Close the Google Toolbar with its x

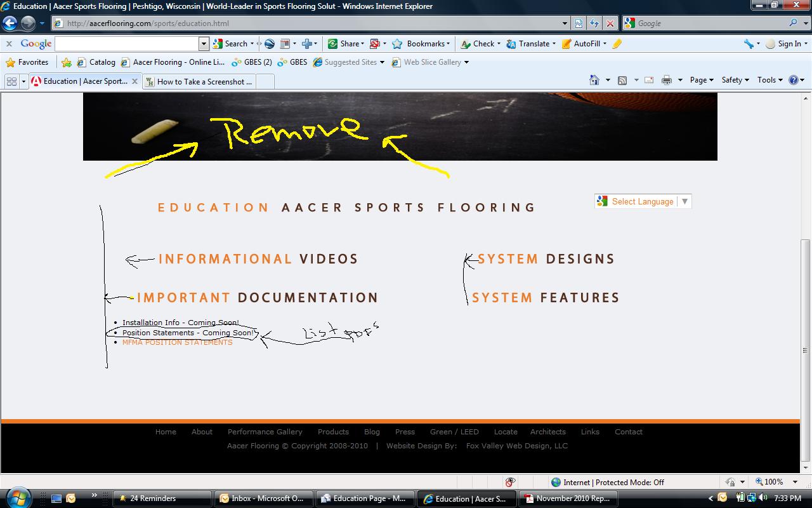9,44
